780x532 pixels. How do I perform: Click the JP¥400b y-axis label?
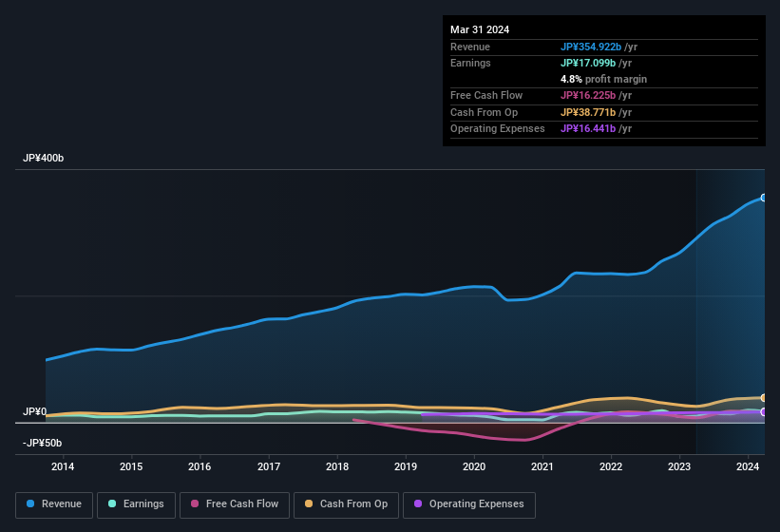coord(44,158)
